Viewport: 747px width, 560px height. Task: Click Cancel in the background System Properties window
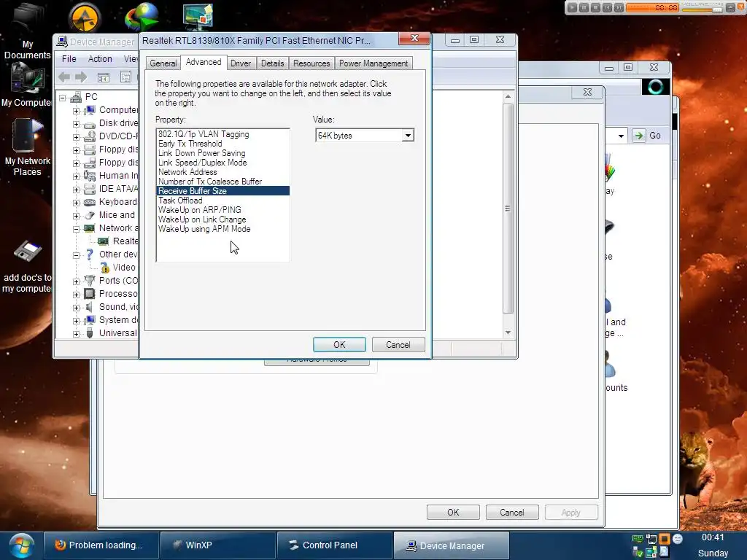511,513
